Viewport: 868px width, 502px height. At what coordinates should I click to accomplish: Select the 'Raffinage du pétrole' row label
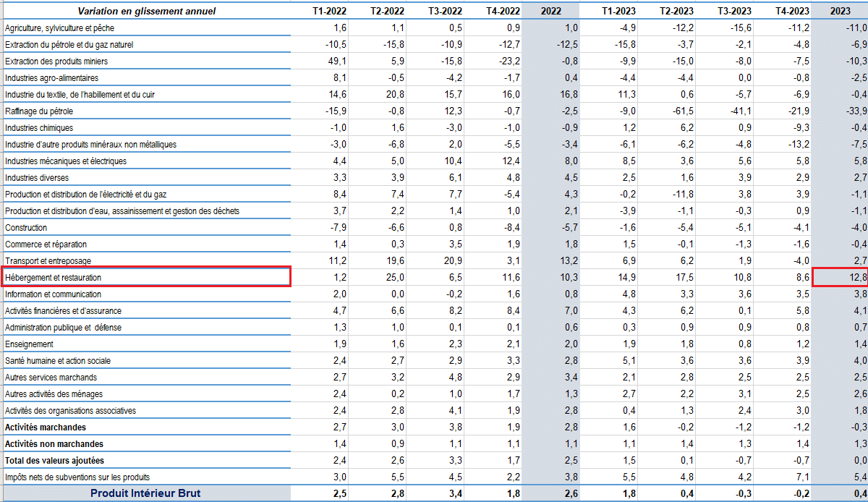point(39,111)
